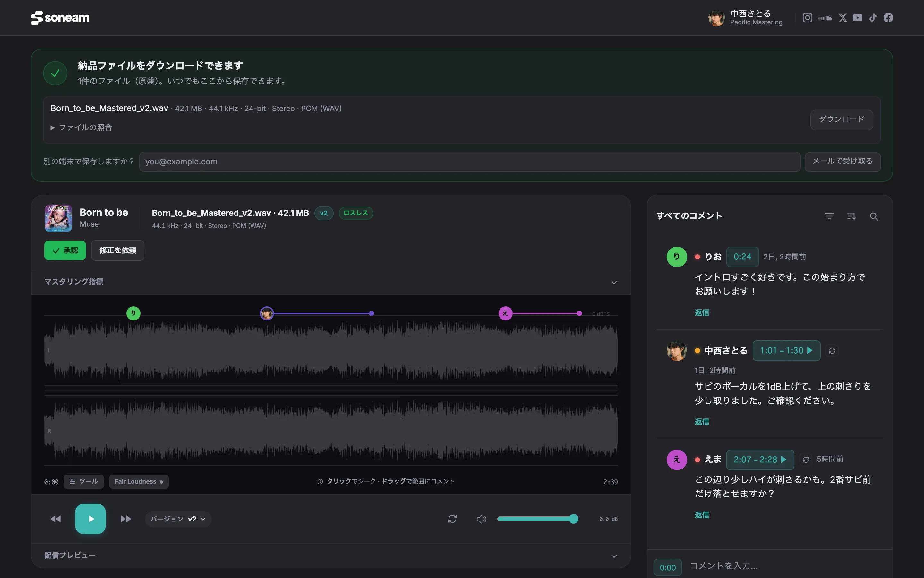Click the メールで受け取る button
Image resolution: width=924 pixels, height=578 pixels.
tap(842, 162)
